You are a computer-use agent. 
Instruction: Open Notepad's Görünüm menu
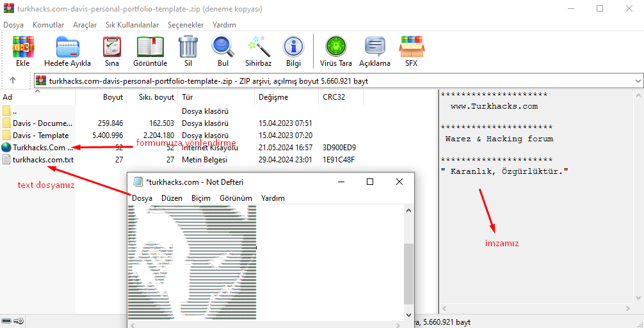click(236, 198)
